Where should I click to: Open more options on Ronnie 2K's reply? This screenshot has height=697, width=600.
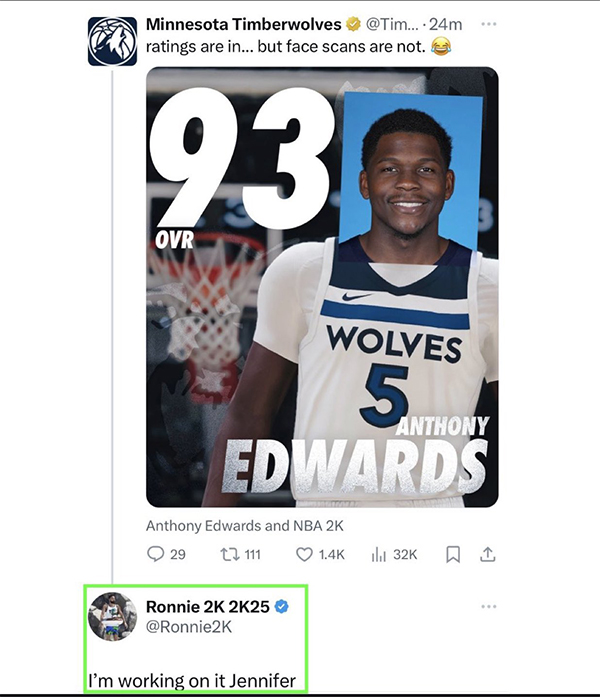coord(488,606)
